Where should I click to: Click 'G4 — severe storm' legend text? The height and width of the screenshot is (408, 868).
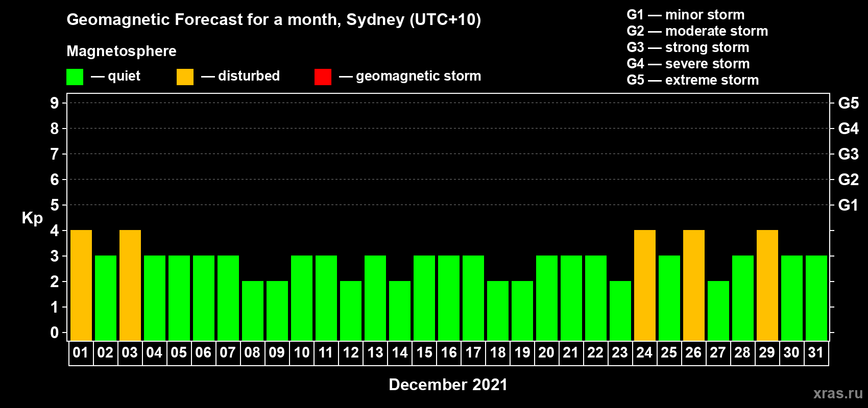[688, 64]
